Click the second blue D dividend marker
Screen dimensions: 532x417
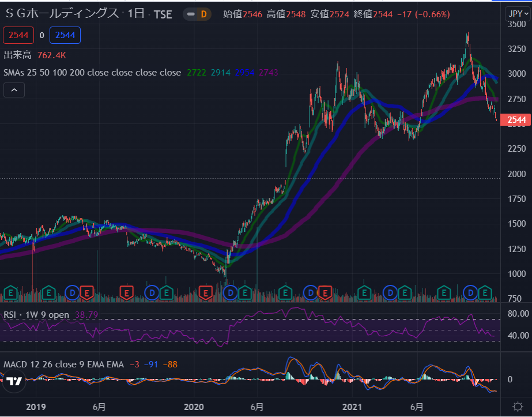tap(152, 293)
